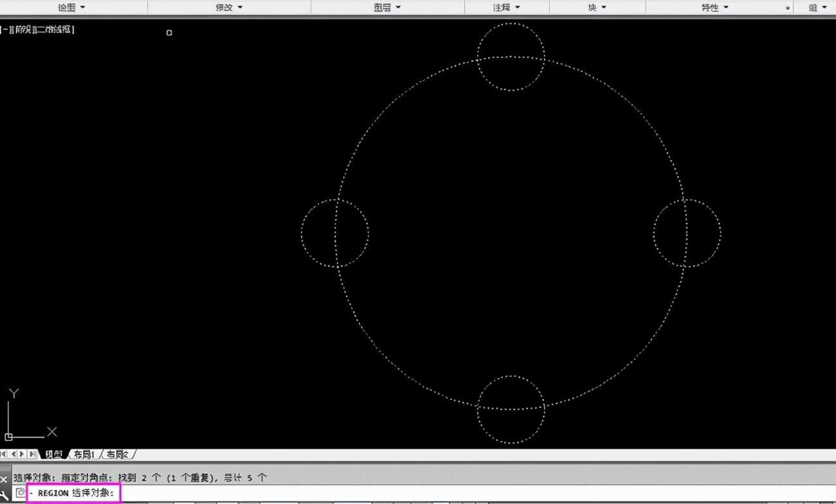Switch to the 布局2 layout tab

click(117, 455)
